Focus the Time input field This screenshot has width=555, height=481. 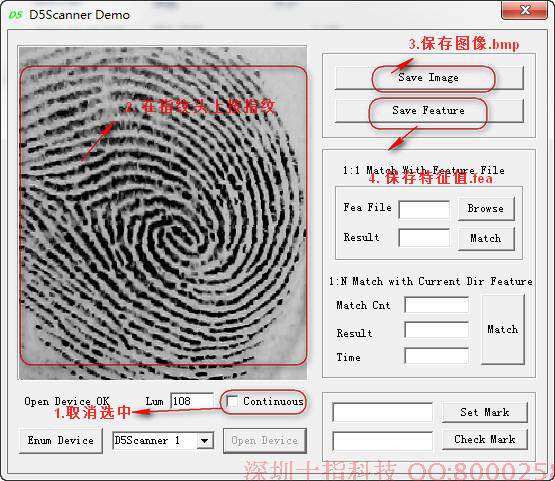pyautogui.click(x=437, y=356)
